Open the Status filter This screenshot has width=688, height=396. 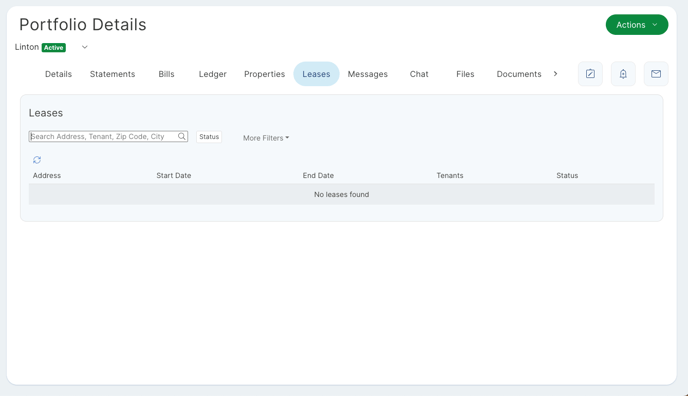click(x=209, y=137)
